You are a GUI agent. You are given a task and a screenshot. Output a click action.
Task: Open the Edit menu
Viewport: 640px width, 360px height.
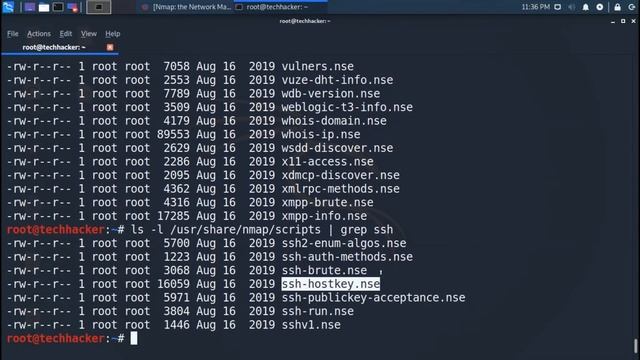coord(66,34)
